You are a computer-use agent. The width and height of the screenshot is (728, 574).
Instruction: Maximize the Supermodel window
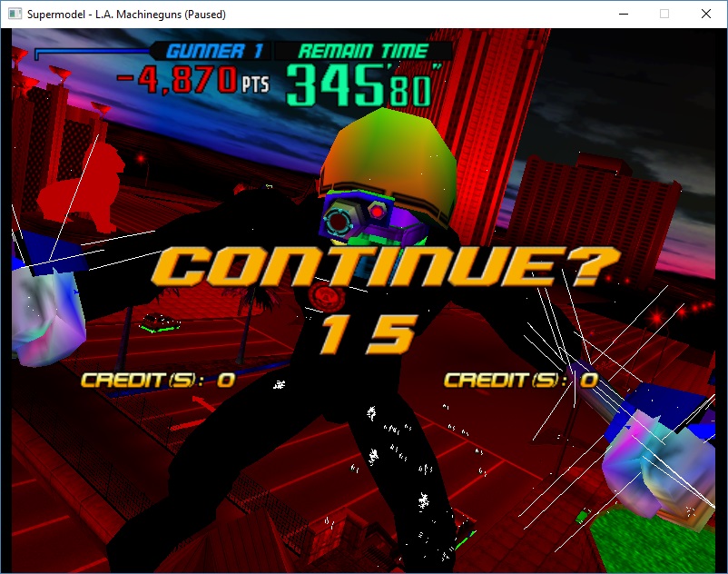click(x=664, y=14)
